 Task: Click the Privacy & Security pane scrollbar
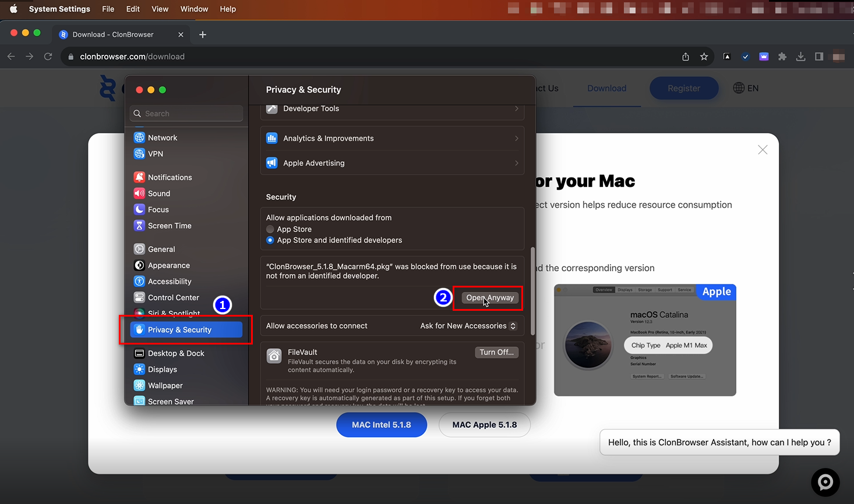(532, 291)
